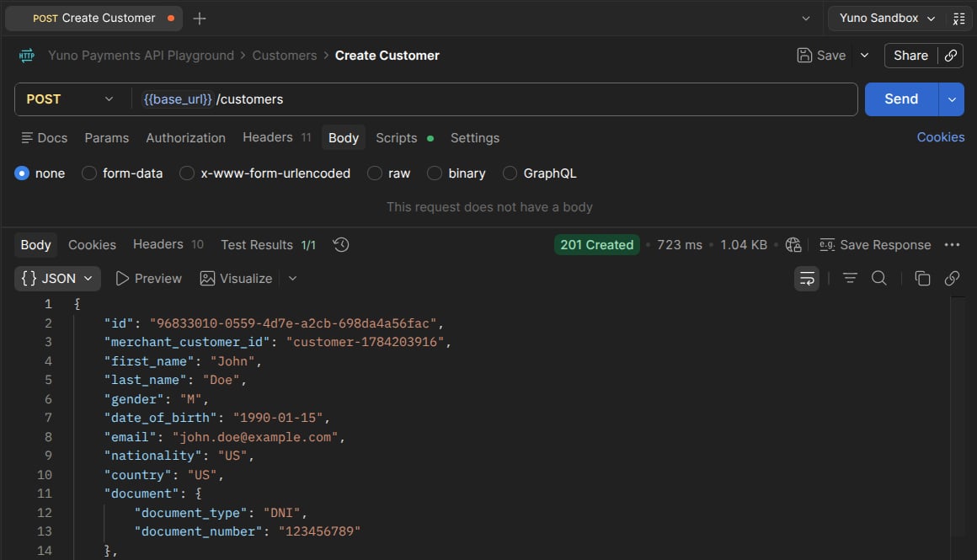Click the document_number value 123456789

[319, 531]
